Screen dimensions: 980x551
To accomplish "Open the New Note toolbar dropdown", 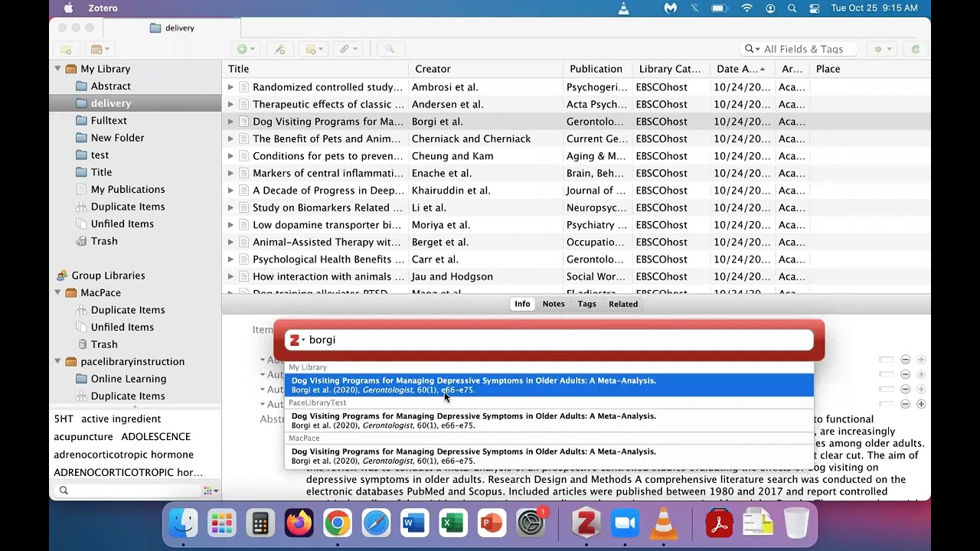I will (x=314, y=49).
